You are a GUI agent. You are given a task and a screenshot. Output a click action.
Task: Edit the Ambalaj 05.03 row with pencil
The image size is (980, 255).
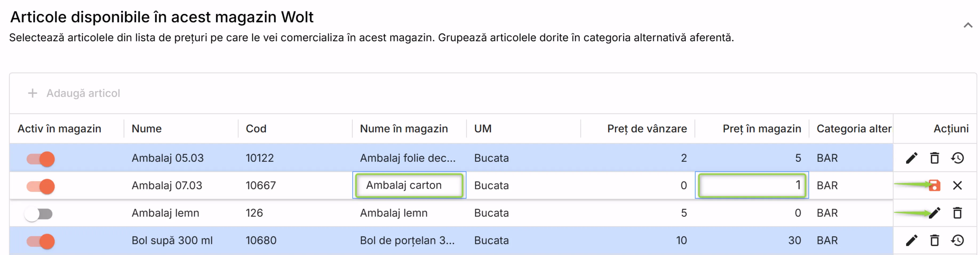[911, 158]
